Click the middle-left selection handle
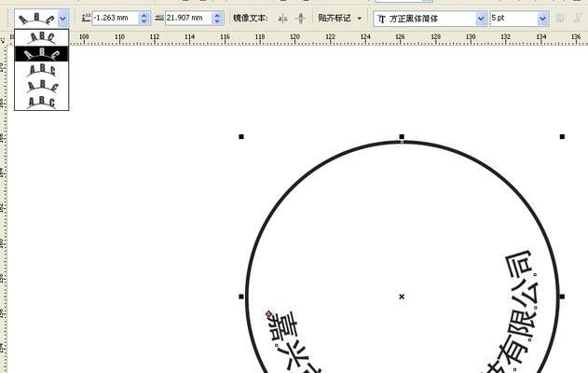 point(241,297)
